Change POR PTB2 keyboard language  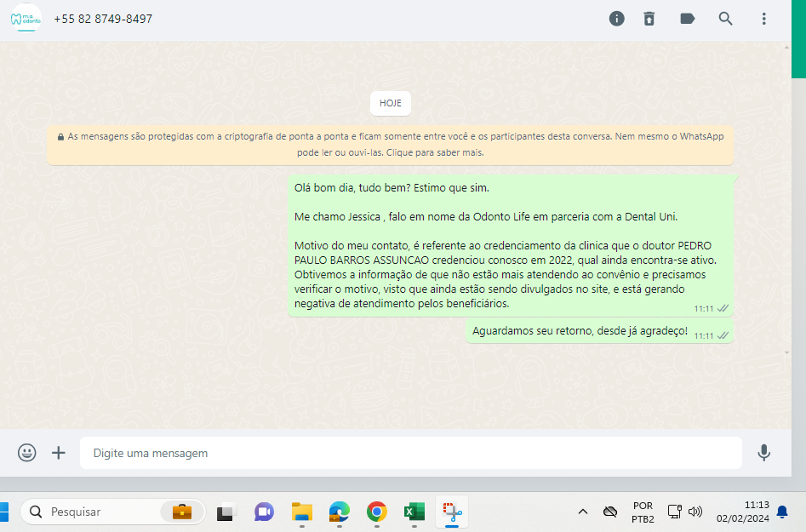pyautogui.click(x=643, y=512)
